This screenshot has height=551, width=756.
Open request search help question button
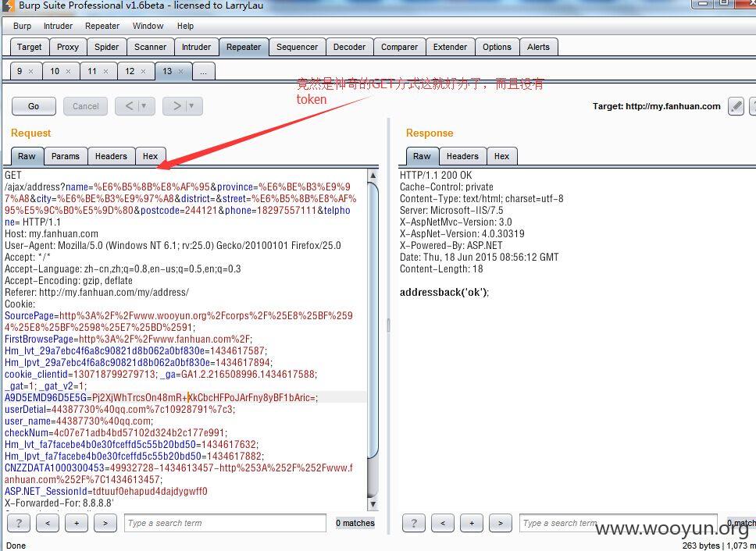(19, 523)
